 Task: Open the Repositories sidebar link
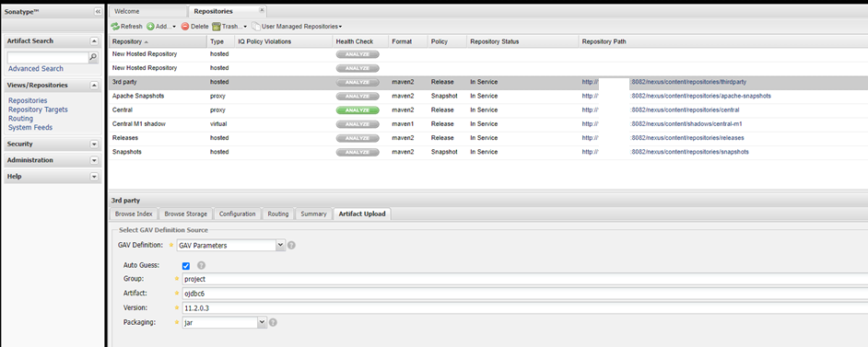pos(28,100)
